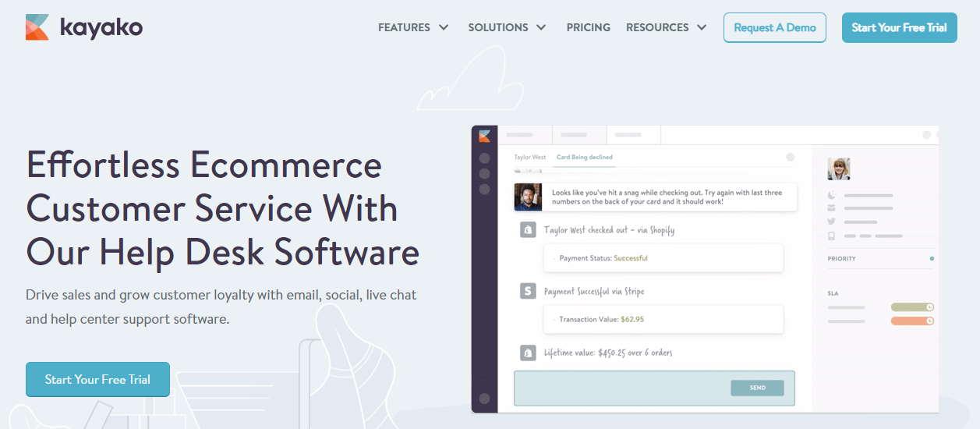Click the gray circle button right of the conversation tabs
980x429 pixels.
[790, 158]
